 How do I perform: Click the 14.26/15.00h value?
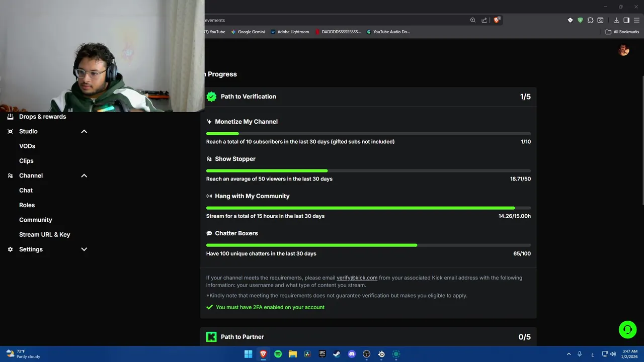tap(515, 216)
